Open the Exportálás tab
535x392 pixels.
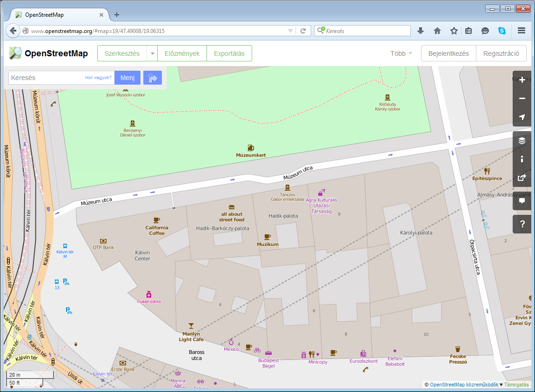[x=229, y=53]
